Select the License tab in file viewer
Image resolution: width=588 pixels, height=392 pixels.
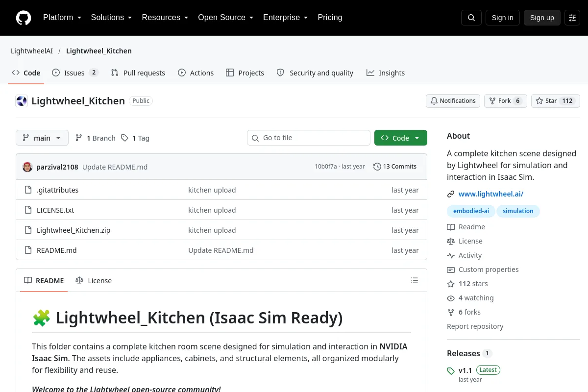pos(94,281)
